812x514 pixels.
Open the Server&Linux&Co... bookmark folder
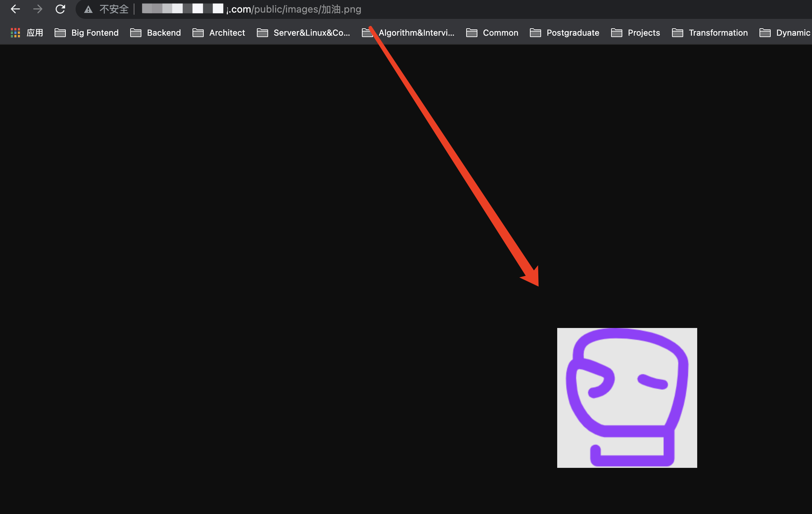[303, 33]
